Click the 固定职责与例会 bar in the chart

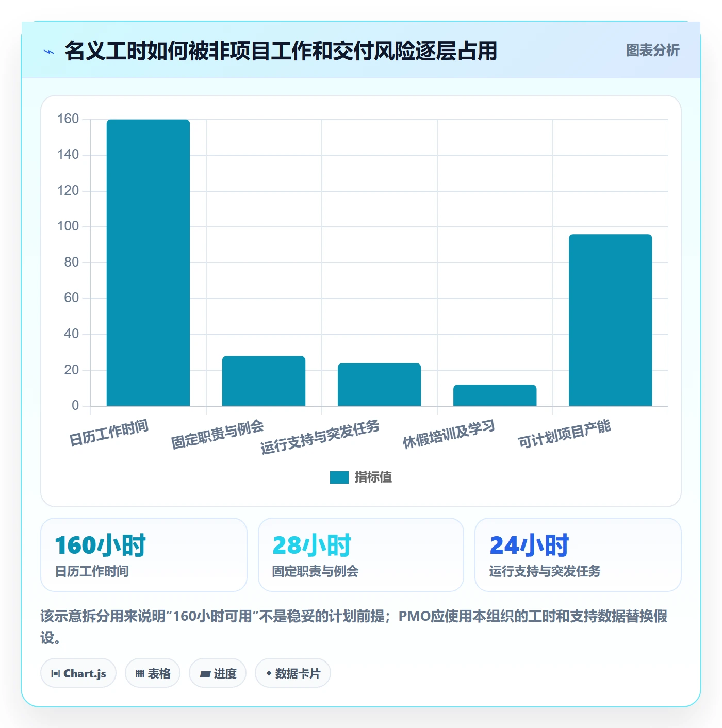click(264, 381)
